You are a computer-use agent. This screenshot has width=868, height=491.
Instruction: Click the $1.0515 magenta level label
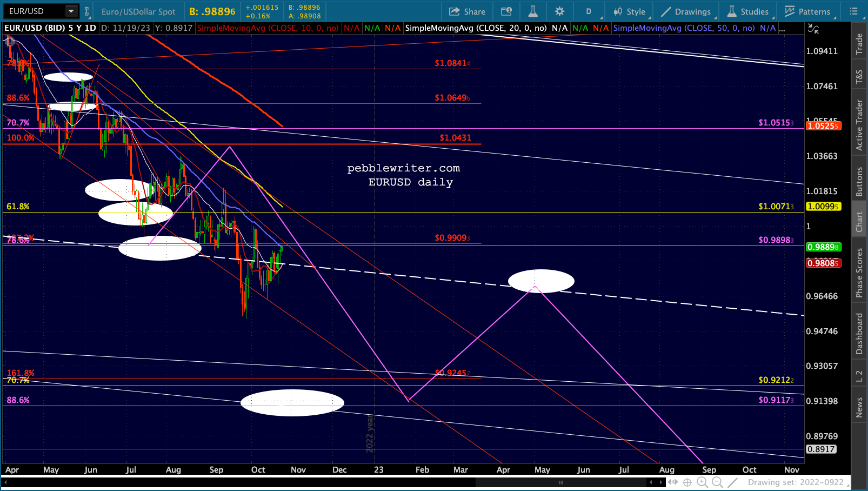pos(776,123)
